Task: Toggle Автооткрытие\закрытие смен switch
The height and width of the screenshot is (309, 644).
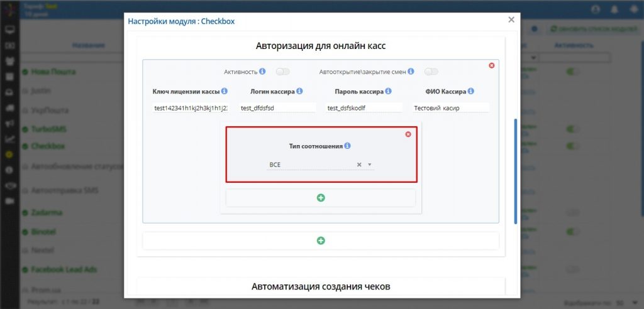Action: (431, 72)
